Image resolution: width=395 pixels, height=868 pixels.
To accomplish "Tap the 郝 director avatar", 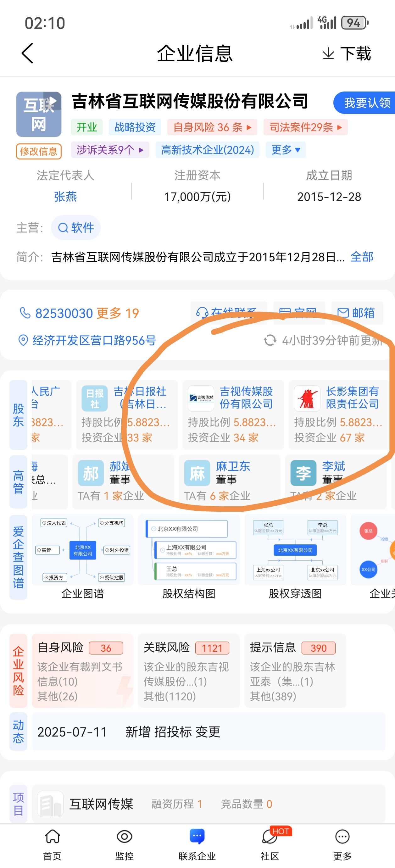I will (x=91, y=473).
